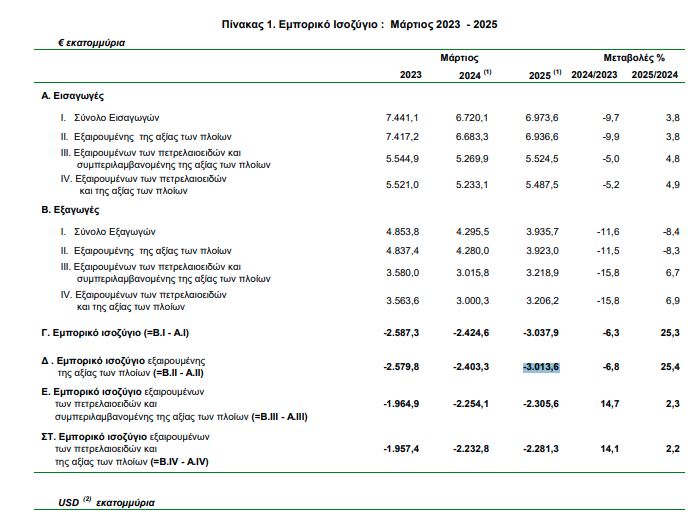Click the 'Μάρτιος' column group header
This screenshot has width=700, height=511.
click(459, 58)
